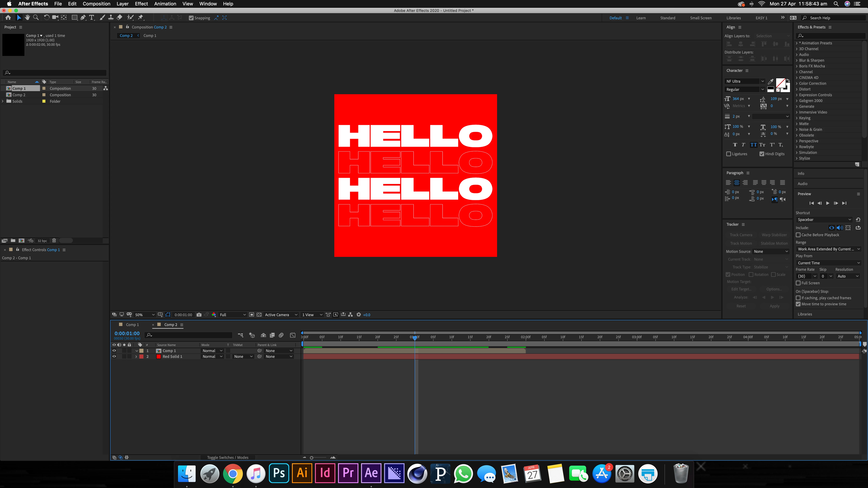
Task: Open Photoshop from the dock
Action: click(279, 473)
